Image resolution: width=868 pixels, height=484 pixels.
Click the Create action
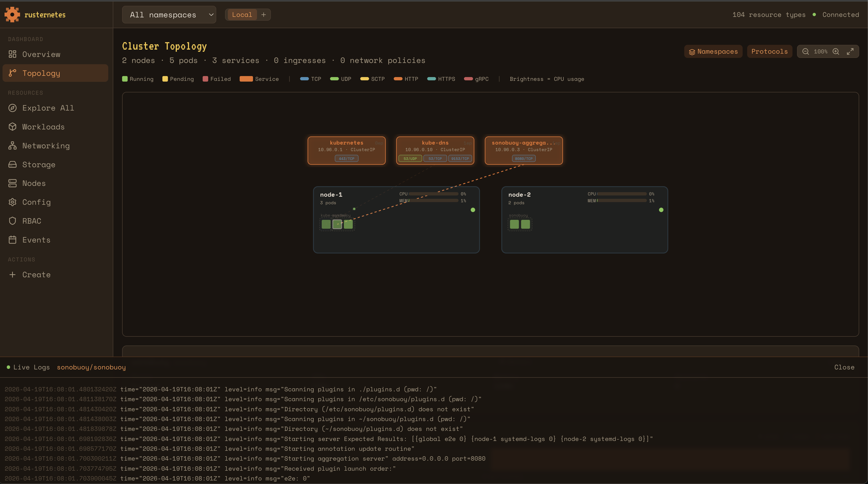(x=36, y=275)
